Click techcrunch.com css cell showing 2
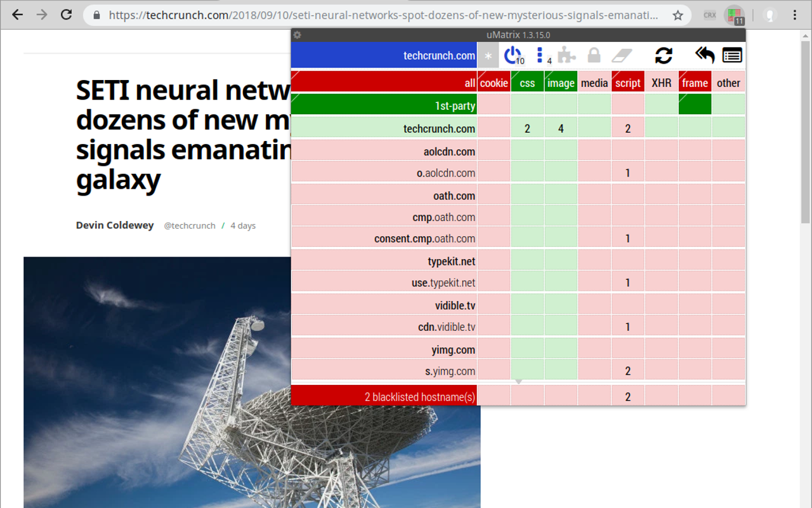Image resolution: width=812 pixels, height=508 pixels. pyautogui.click(x=527, y=127)
